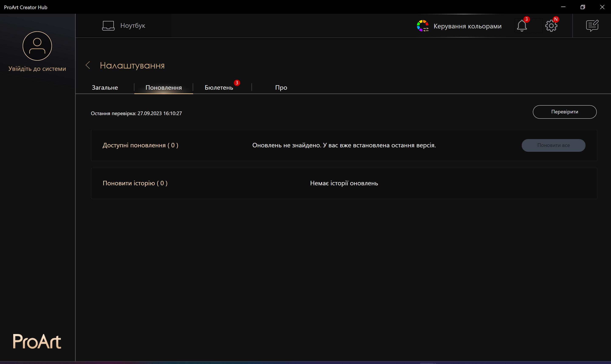Switch to the Загальне tab
This screenshot has height=364, width=611.
105,88
